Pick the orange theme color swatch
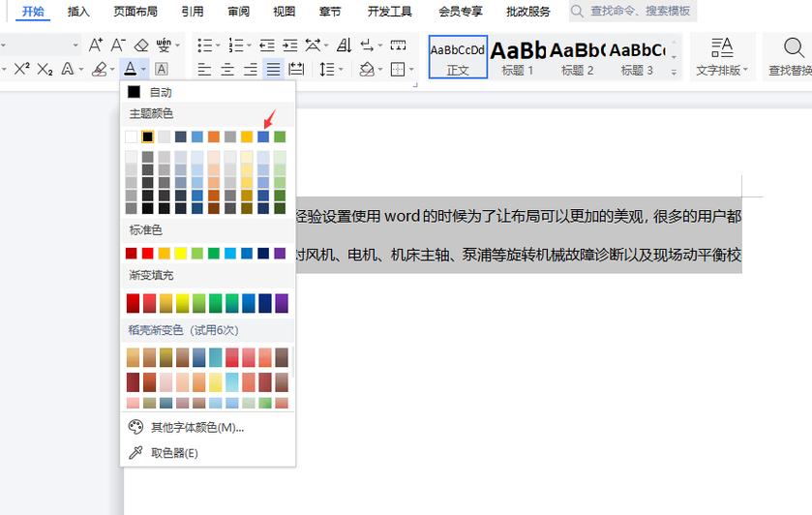Screen dimensions: 812x515 [x=214, y=136]
